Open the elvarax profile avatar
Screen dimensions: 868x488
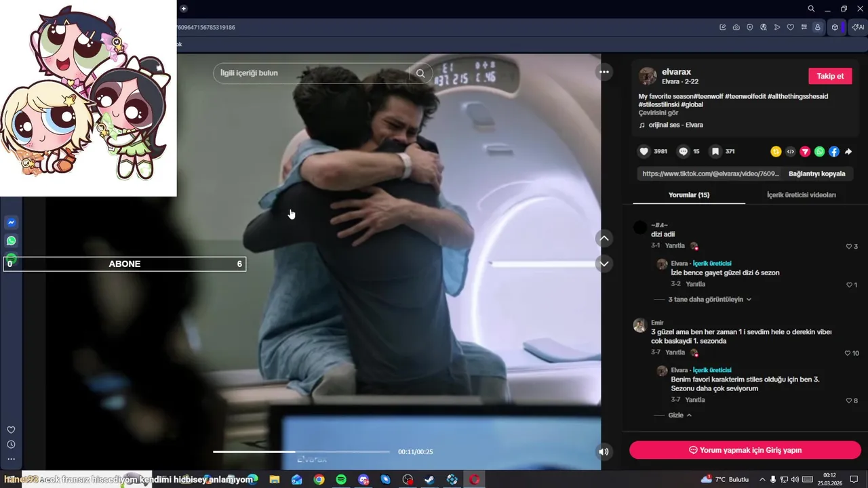point(648,76)
